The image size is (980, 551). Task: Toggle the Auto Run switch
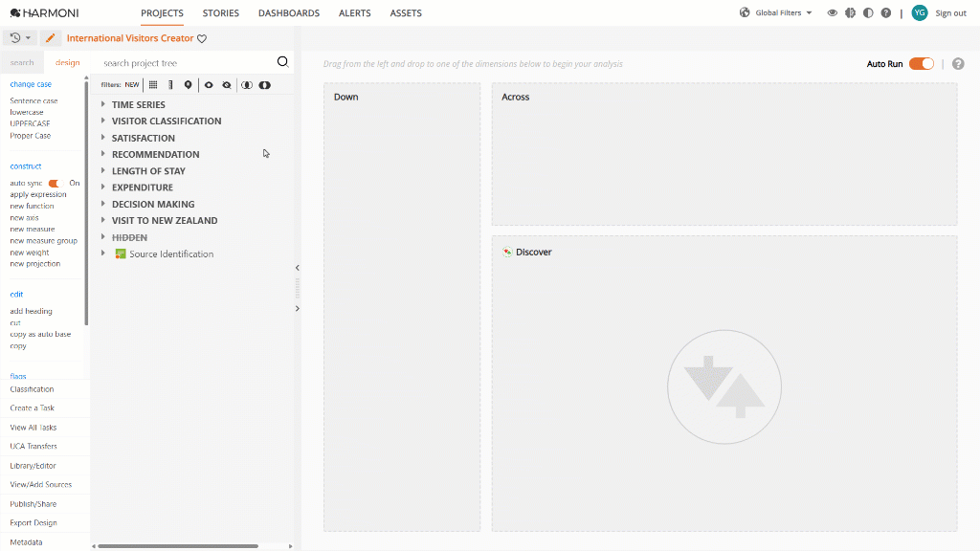922,64
